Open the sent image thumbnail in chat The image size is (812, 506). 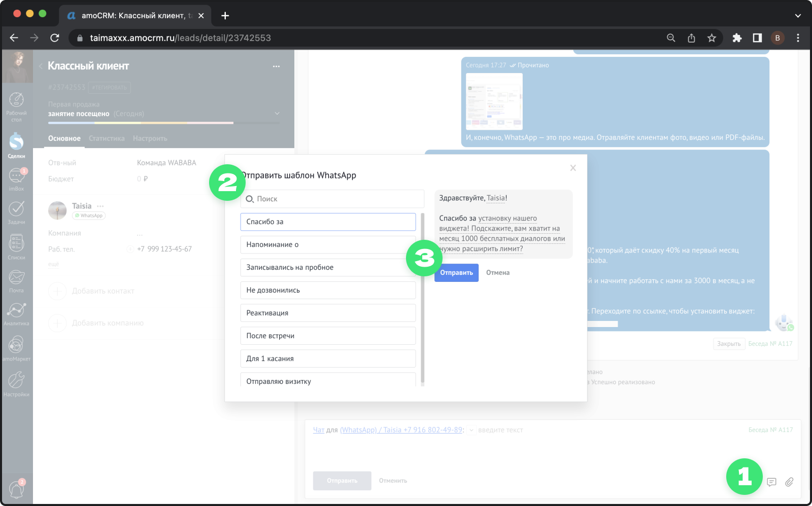(494, 101)
